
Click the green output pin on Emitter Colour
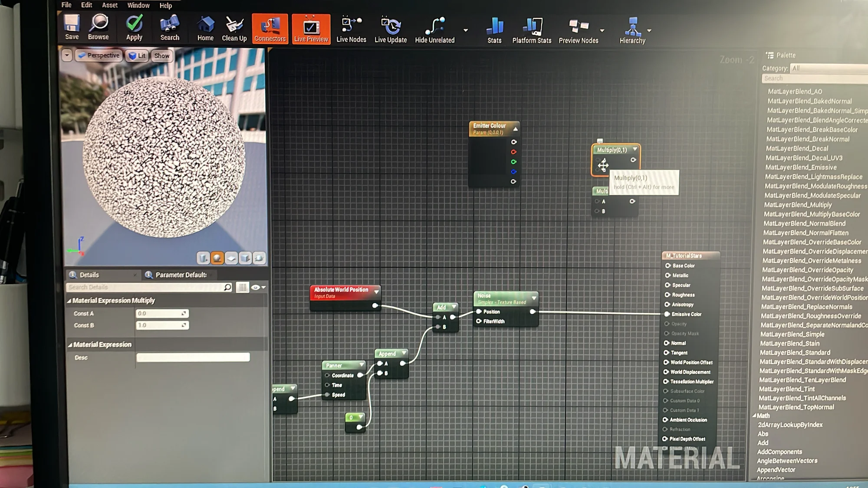(x=513, y=162)
